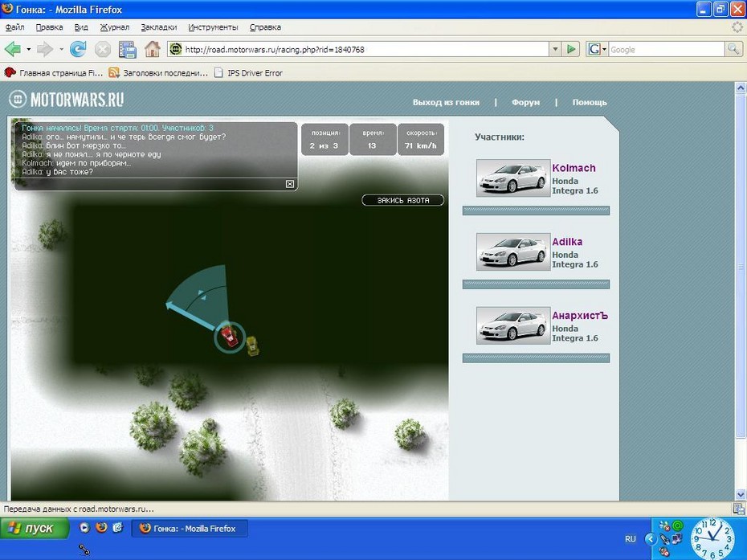Image resolution: width=747 pixels, height=560 pixels.
Task: Click the время 13 indicator
Action: pyautogui.click(x=373, y=139)
